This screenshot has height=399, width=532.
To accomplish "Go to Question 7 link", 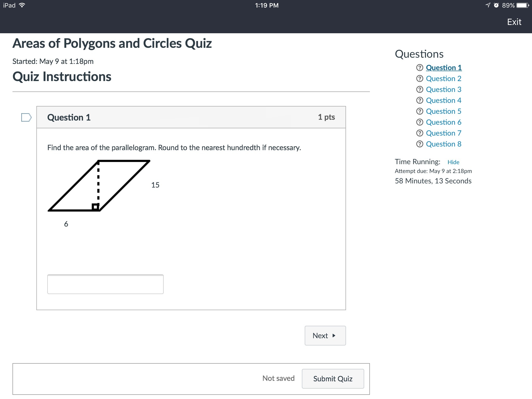I will coord(443,133).
